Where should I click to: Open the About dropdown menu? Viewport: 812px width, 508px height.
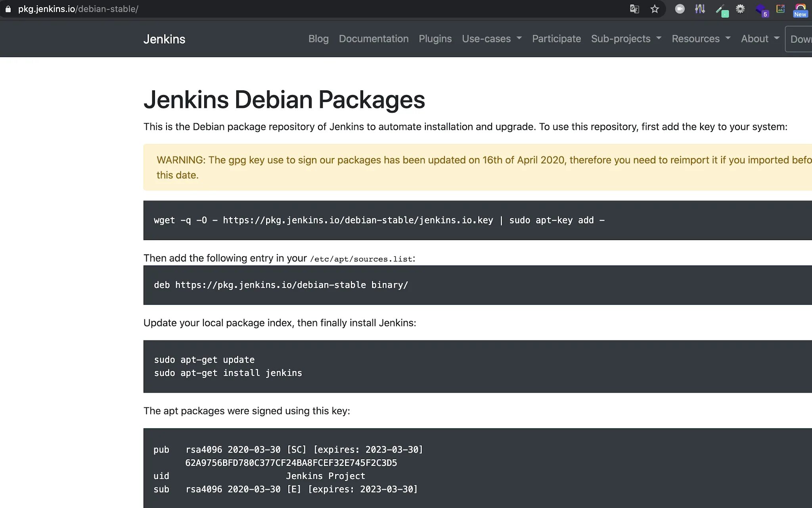point(760,39)
